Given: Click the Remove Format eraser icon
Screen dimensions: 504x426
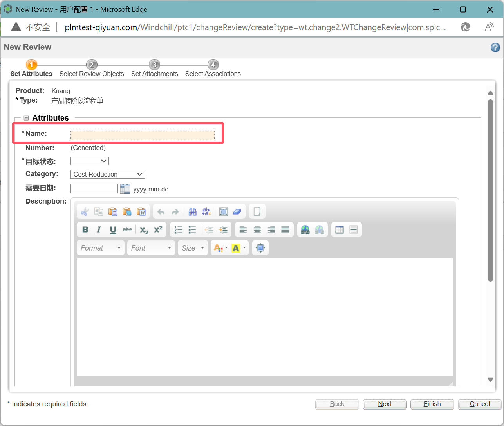Looking at the screenshot, I should point(237,211).
